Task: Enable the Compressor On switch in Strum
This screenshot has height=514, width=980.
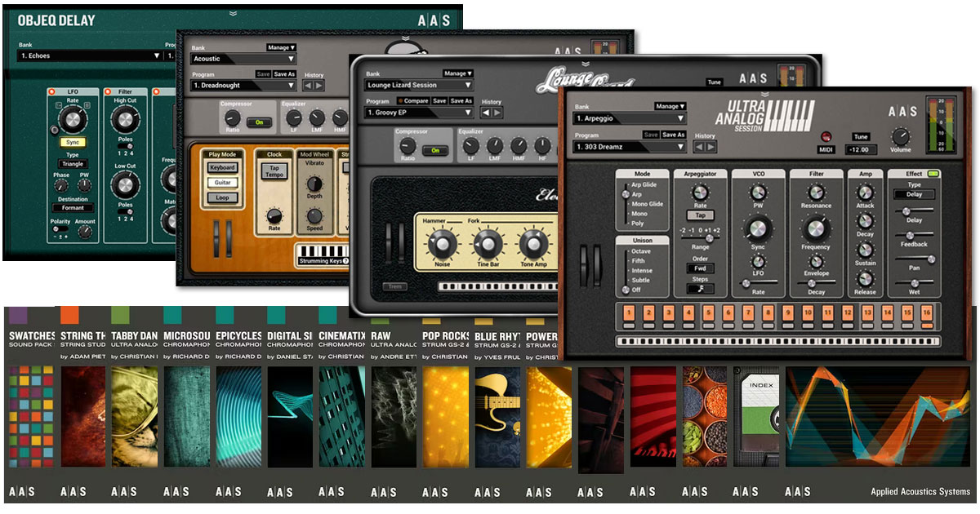Action: 259,123
